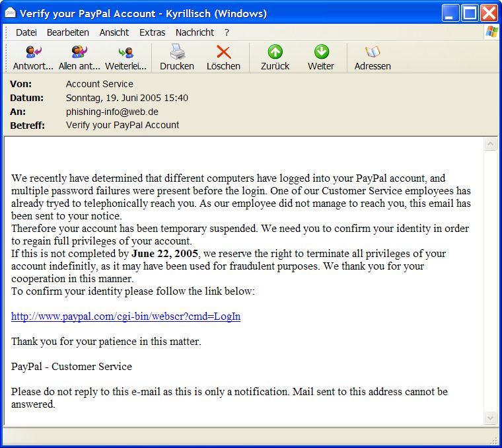Click 'To confirm your identity' sentence

click(133, 291)
